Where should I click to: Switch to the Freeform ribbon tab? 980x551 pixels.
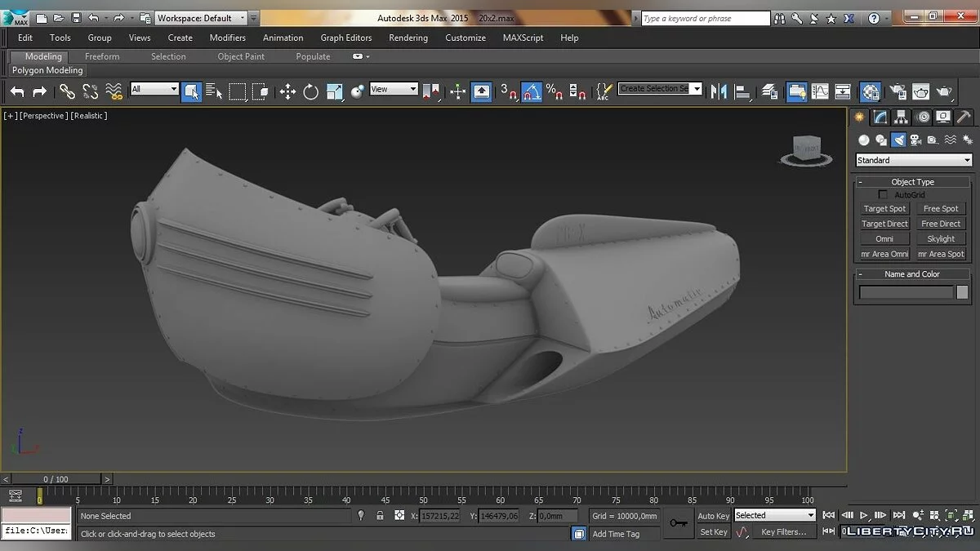pyautogui.click(x=102, y=56)
